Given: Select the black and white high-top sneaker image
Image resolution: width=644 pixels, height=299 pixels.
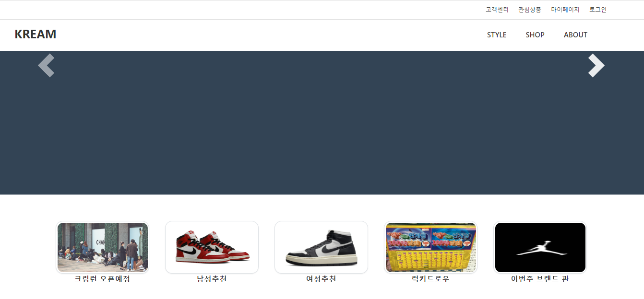Looking at the screenshot, I should pos(321,247).
